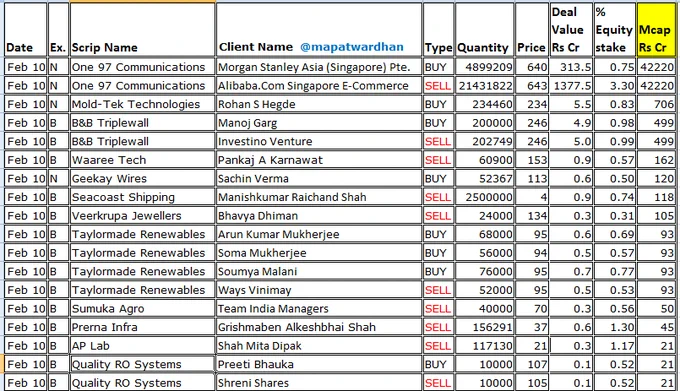Select Mcap value 162 cell
Screen dimensions: 680x391
(656, 160)
